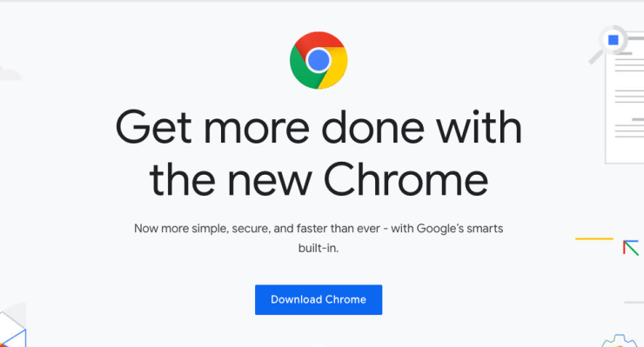Click the blue square inside magnifier
This screenshot has height=347, width=644.
[614, 40]
